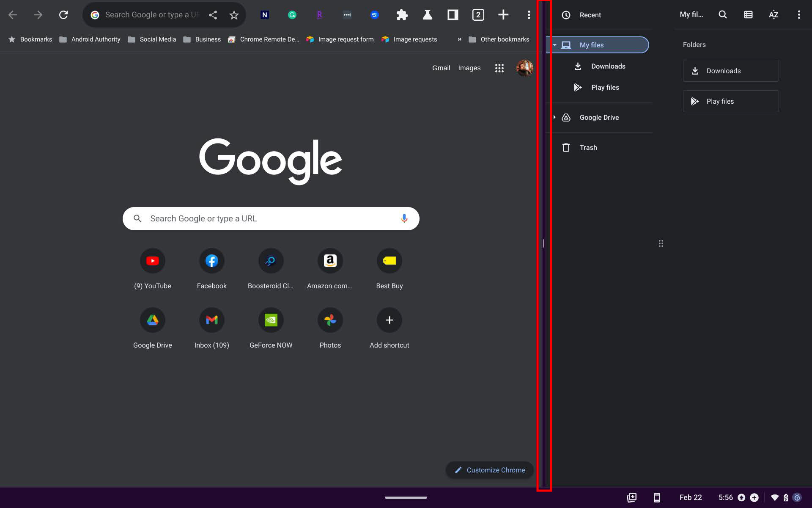Viewport: 812px width, 508px height.
Task: Open Trash in Files sidebar
Action: point(588,147)
